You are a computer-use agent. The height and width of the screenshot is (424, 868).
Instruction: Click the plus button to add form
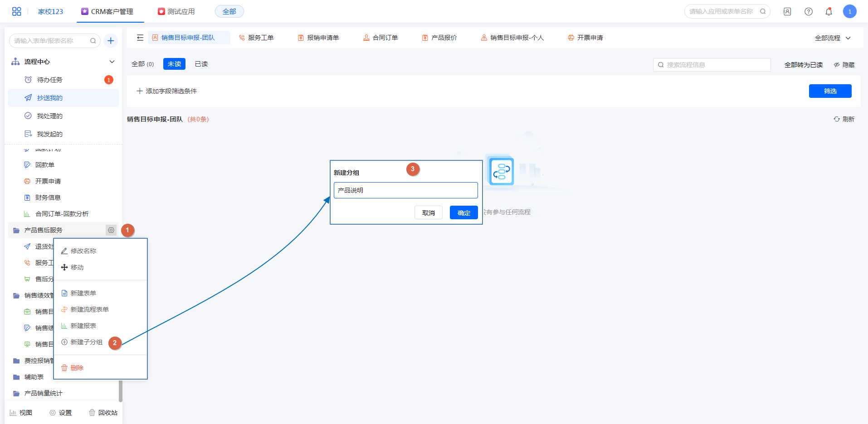[x=111, y=41]
